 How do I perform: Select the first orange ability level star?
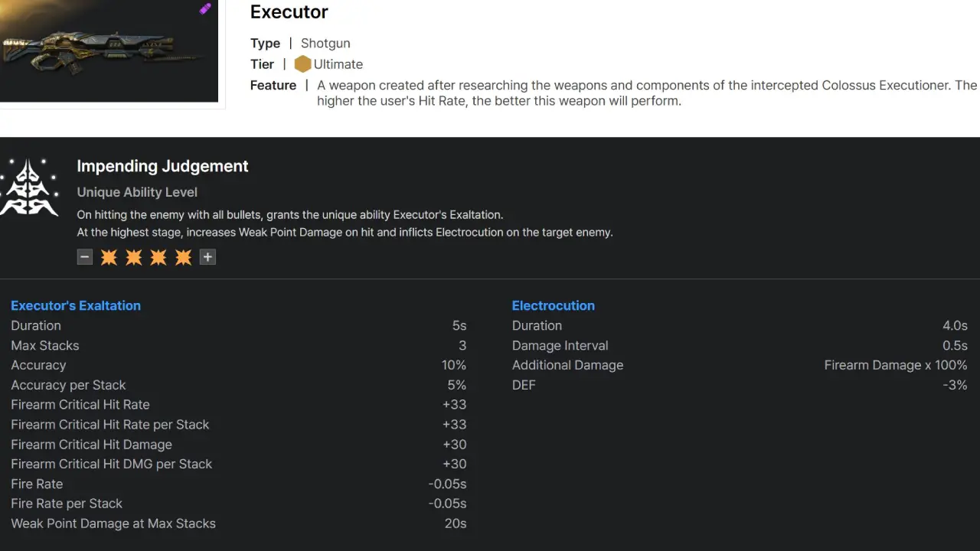point(109,257)
